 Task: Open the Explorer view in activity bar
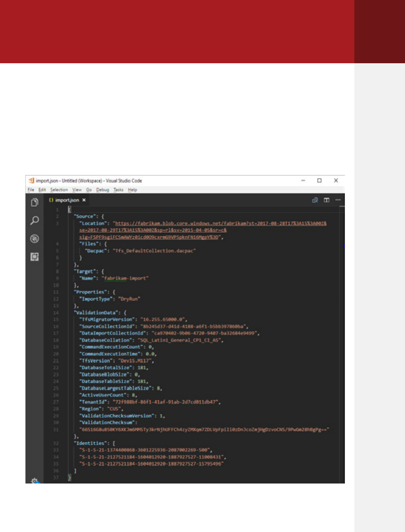34,202
